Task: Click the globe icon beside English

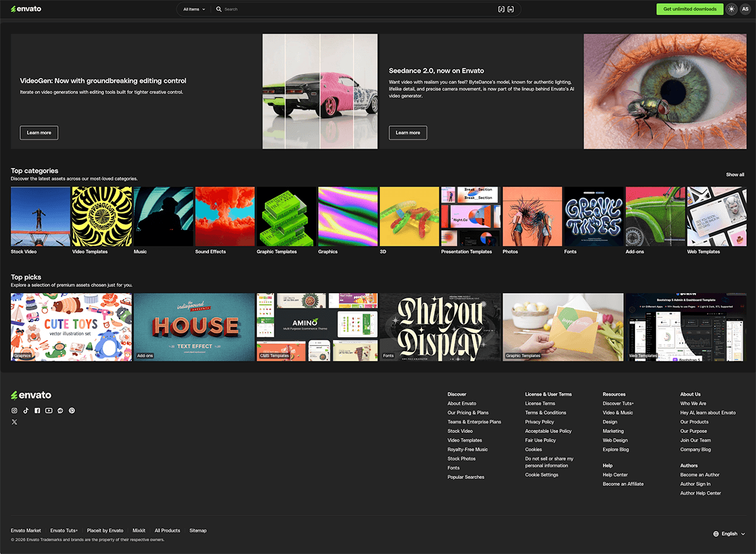Action: click(716, 534)
